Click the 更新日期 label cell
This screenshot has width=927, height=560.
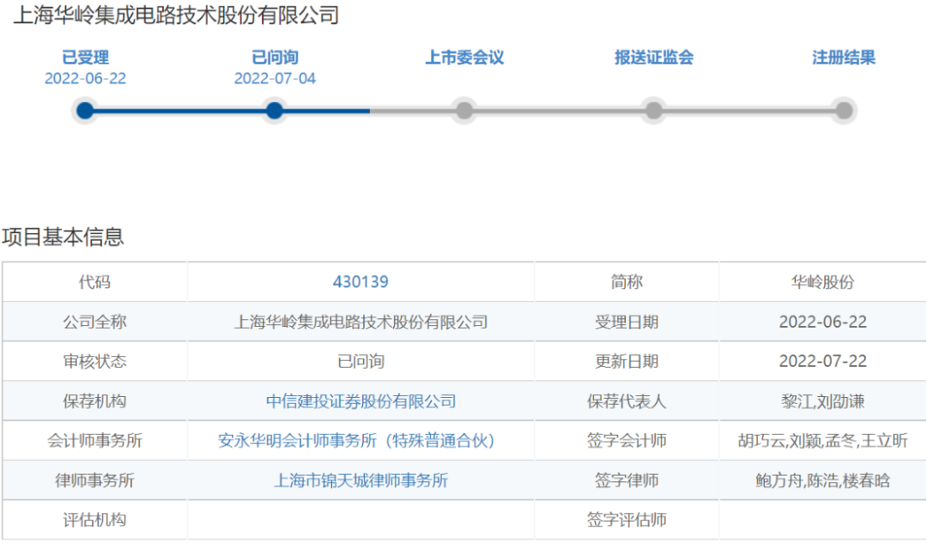coord(627,362)
